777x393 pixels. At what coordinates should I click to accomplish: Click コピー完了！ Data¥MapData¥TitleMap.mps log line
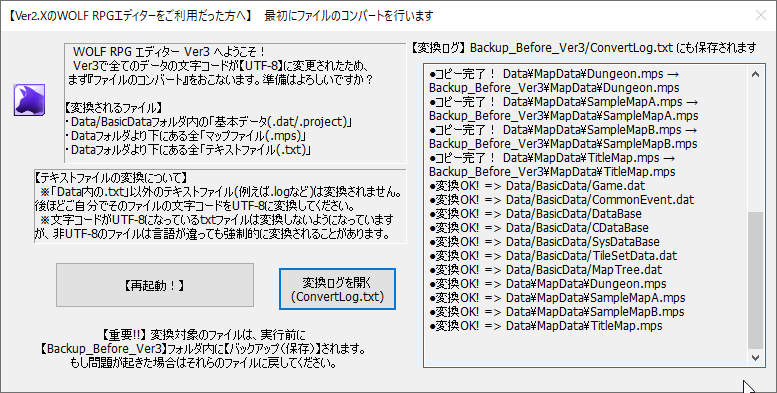coord(551,158)
